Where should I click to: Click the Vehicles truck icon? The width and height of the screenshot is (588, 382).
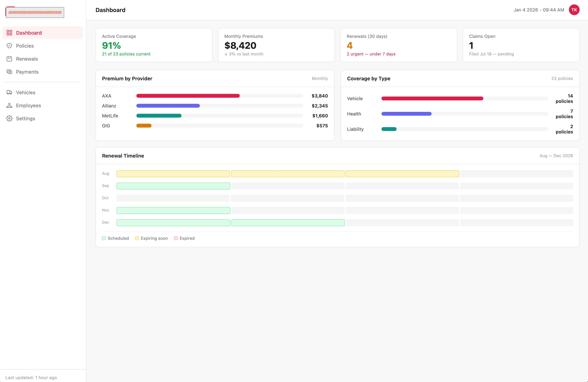(9, 93)
